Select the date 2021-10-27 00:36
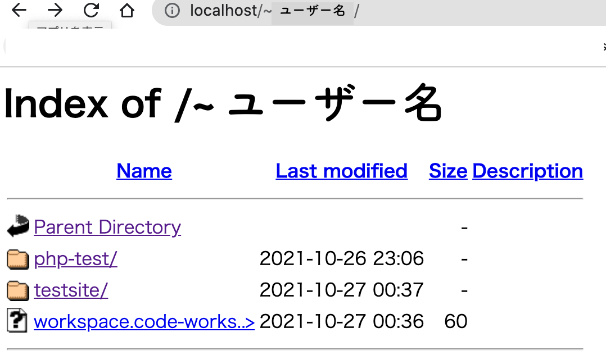Image resolution: width=606 pixels, height=364 pixels. click(x=342, y=321)
